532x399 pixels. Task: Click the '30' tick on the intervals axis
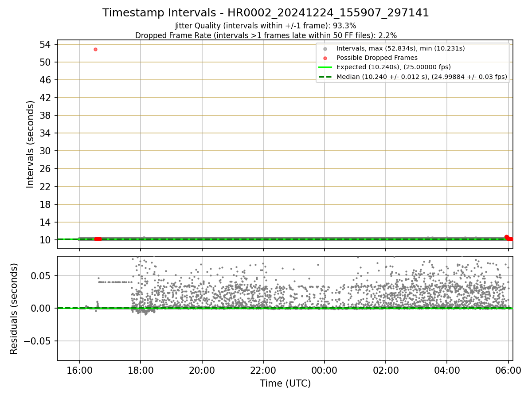[x=46, y=151]
